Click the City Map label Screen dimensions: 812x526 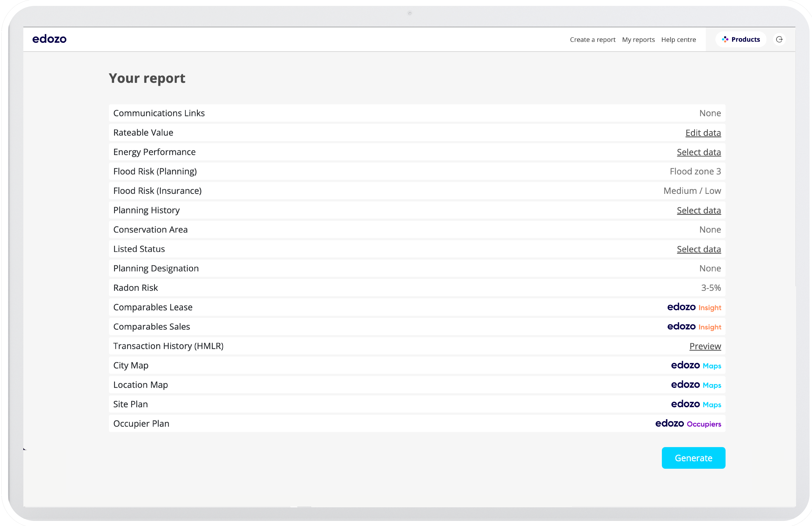tap(131, 366)
